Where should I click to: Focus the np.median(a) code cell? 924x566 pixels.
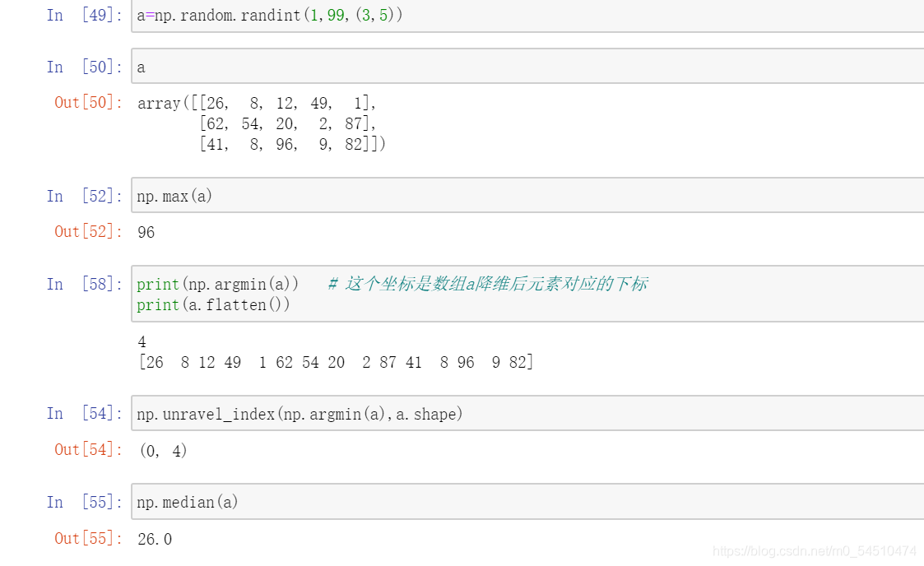527,501
